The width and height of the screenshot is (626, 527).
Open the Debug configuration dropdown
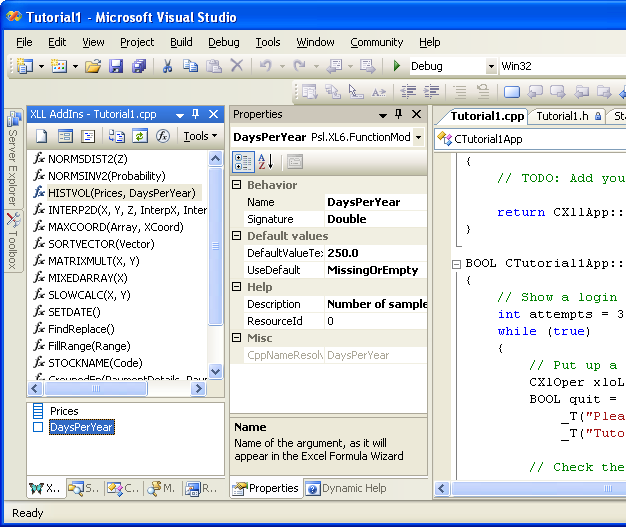coord(491,66)
